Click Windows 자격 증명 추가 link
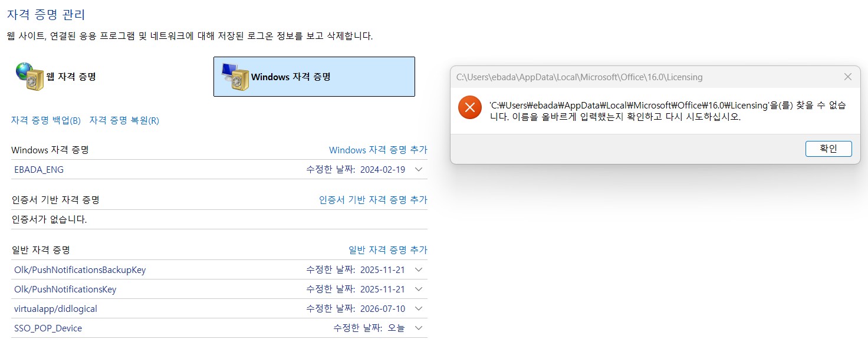Screen dimensions: 868x352 point(378,150)
